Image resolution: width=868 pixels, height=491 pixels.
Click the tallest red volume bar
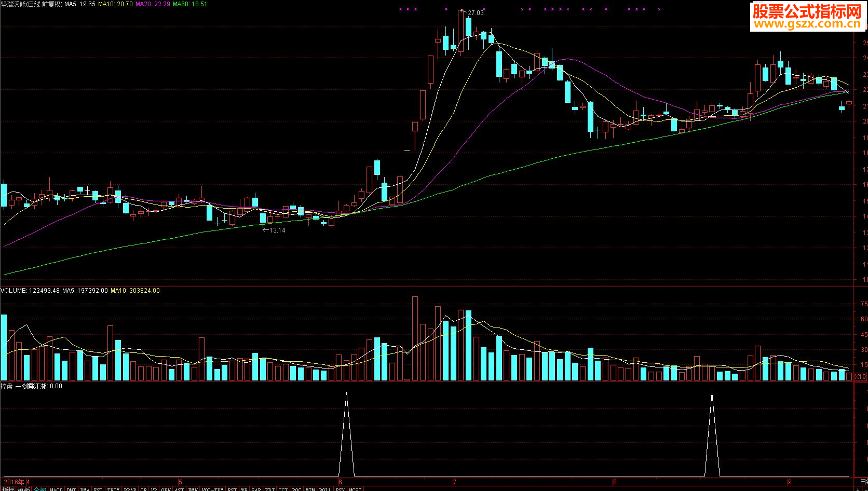[x=415, y=338]
